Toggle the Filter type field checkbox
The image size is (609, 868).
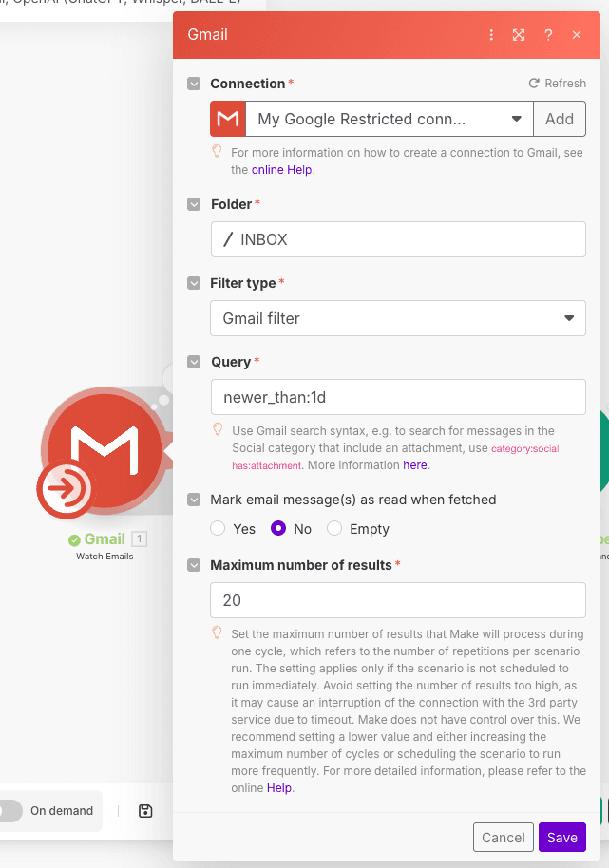[x=194, y=283]
